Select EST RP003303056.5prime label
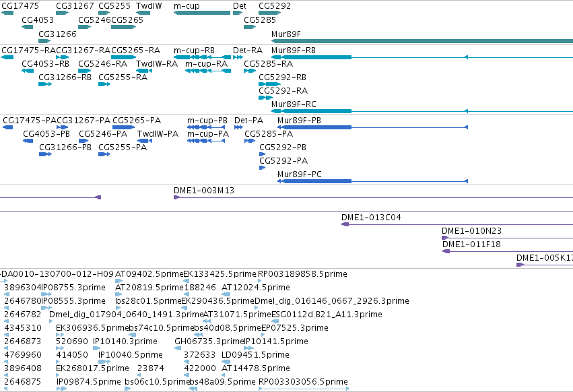This screenshot has height=392, width=573. pos(303,382)
